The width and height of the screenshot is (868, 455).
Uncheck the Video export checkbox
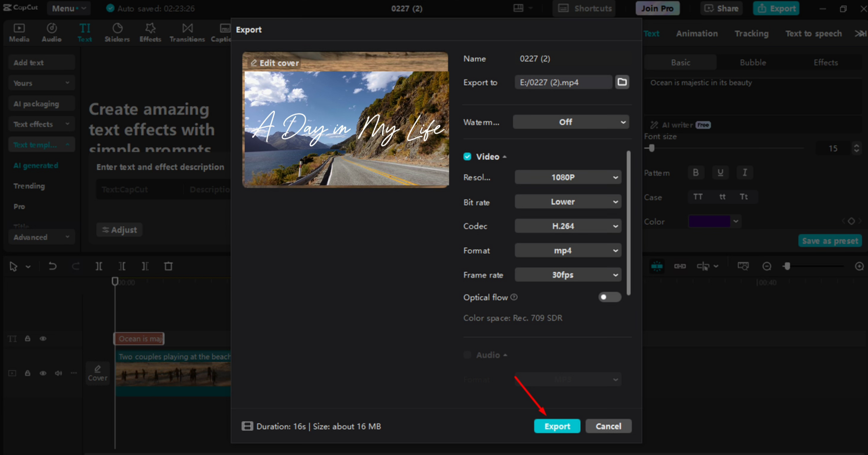(467, 156)
